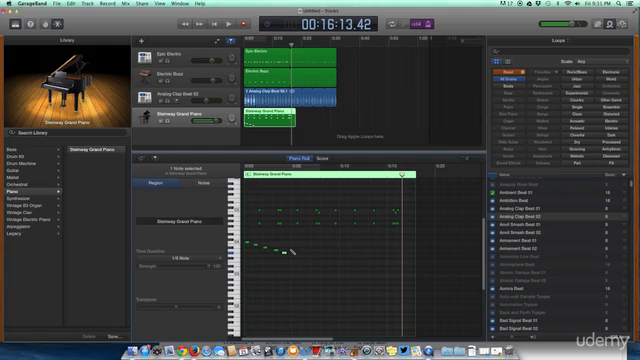Click in the Search Library field
The height and width of the screenshot is (360, 640).
[67, 133]
